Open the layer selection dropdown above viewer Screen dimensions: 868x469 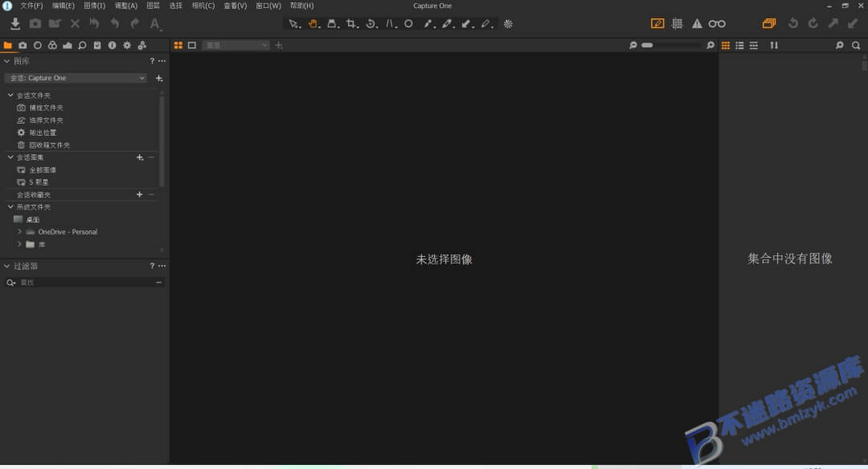coord(235,45)
